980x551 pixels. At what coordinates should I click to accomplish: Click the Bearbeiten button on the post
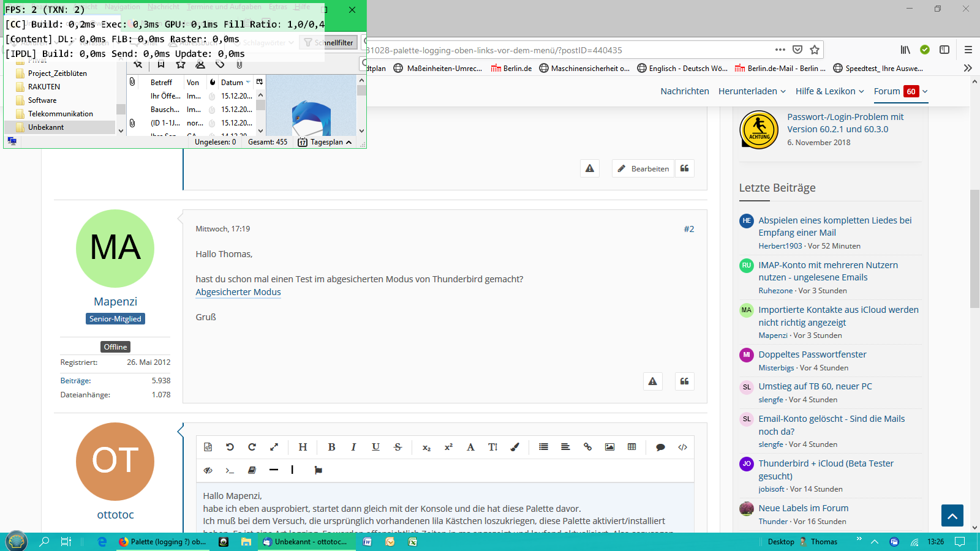click(643, 168)
